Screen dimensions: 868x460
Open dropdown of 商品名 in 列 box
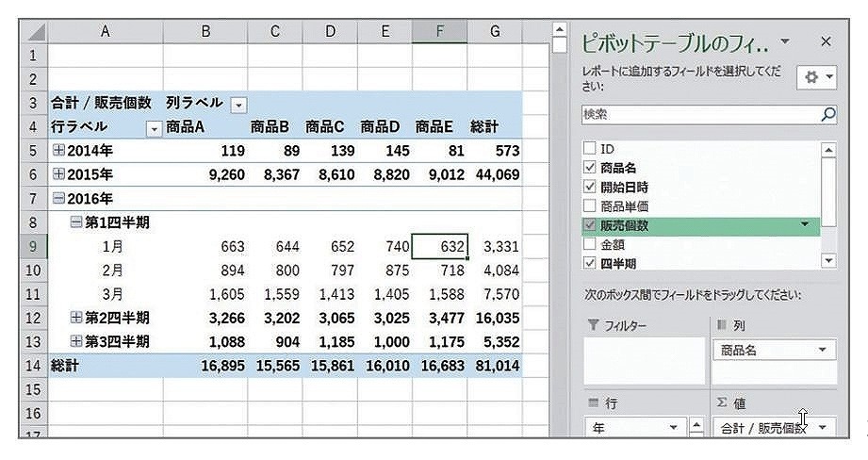(x=823, y=350)
